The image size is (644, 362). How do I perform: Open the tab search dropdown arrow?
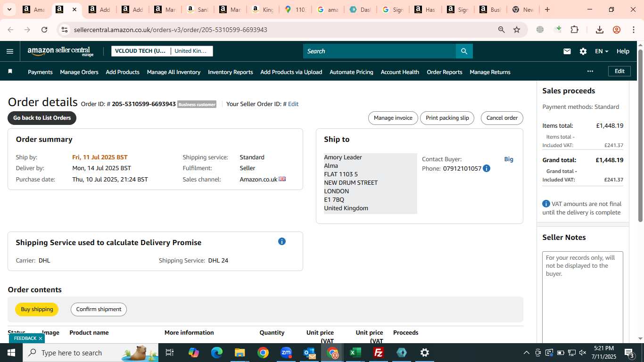tap(9, 9)
